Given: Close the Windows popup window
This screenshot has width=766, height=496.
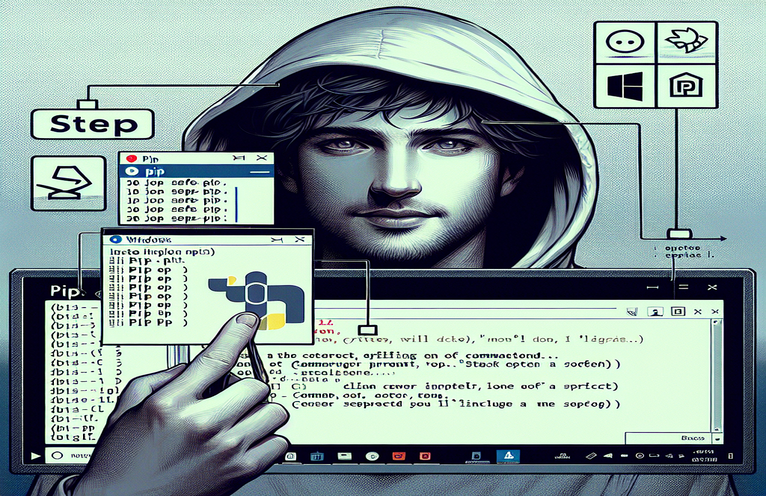Looking at the screenshot, I should point(301,240).
